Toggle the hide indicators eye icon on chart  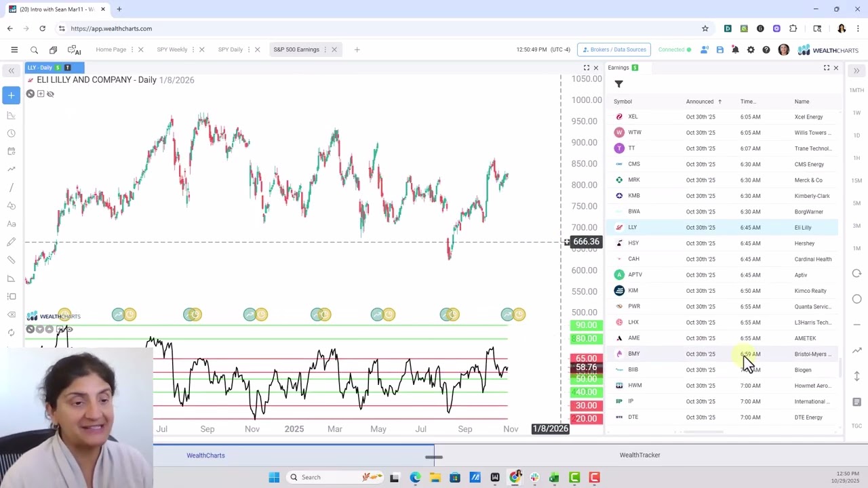click(x=50, y=94)
